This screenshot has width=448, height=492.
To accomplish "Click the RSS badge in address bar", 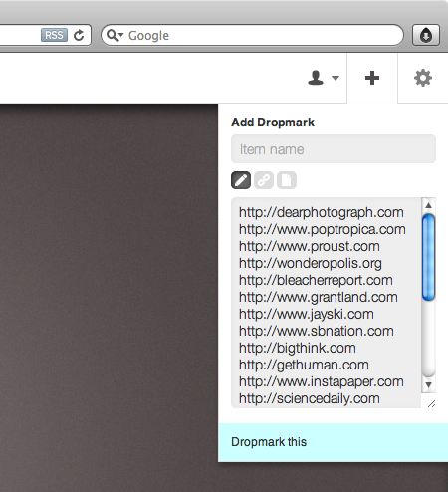I will click(x=54, y=35).
